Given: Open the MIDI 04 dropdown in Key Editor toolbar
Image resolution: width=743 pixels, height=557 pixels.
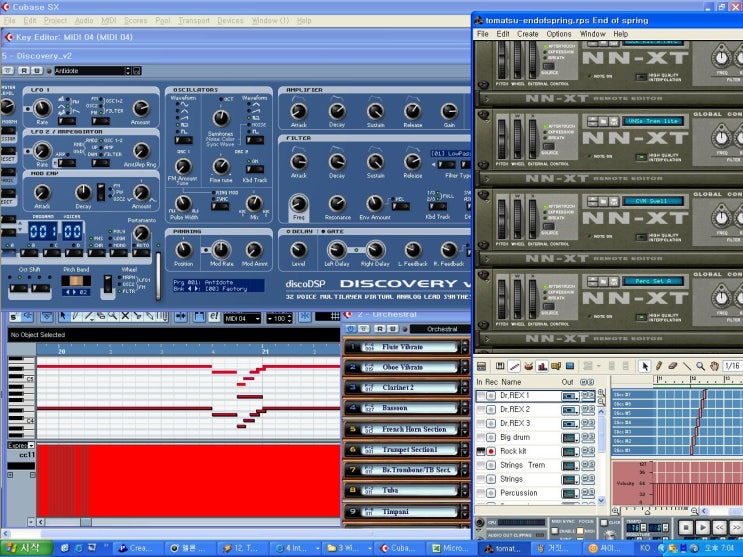Looking at the screenshot, I should click(242, 319).
